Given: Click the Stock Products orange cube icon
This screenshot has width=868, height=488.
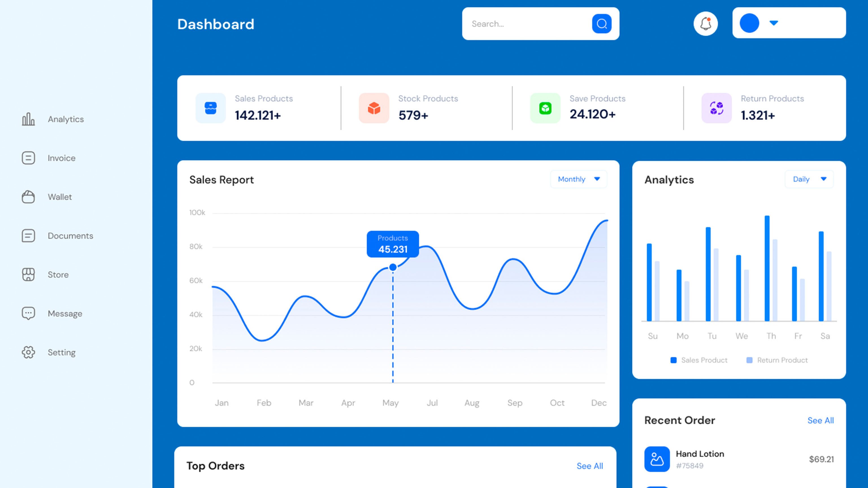Looking at the screenshot, I should [x=374, y=108].
